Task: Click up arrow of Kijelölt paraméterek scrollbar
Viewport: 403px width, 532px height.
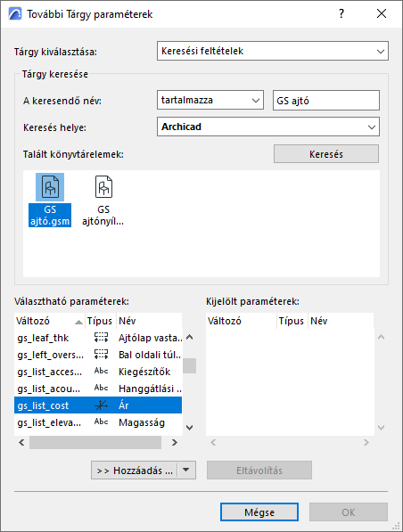Action: pos(381,337)
